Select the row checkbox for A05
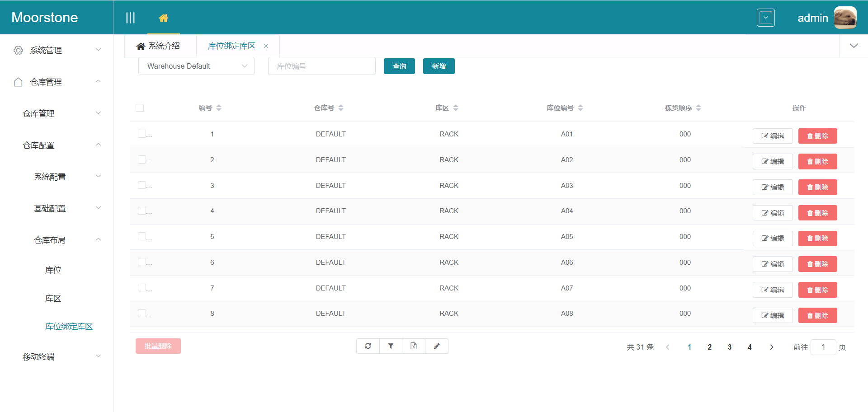The width and height of the screenshot is (868, 412). (x=142, y=236)
